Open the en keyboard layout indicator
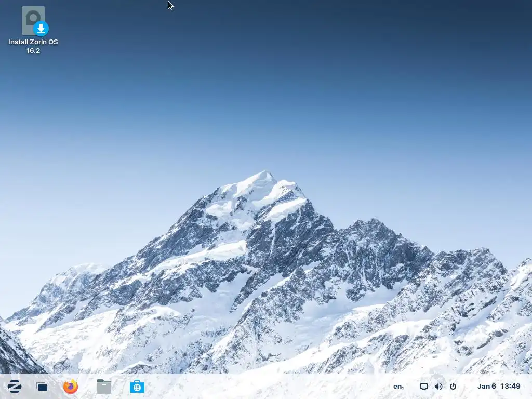This screenshot has width=532, height=399. click(398, 387)
